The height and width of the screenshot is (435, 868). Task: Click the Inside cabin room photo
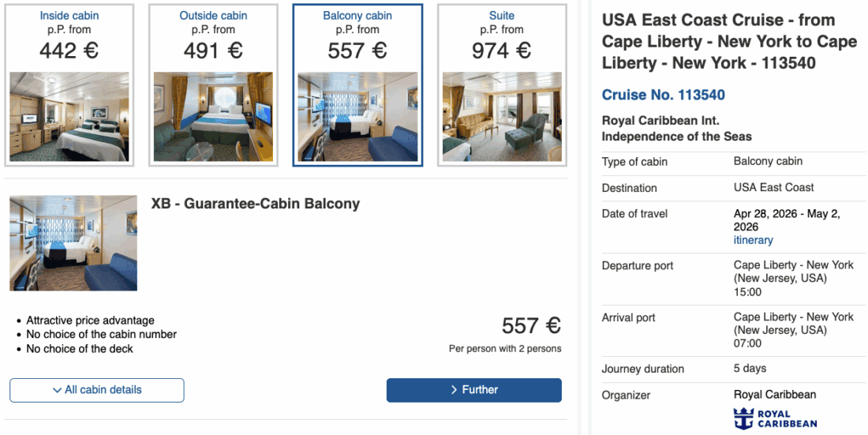tap(69, 117)
